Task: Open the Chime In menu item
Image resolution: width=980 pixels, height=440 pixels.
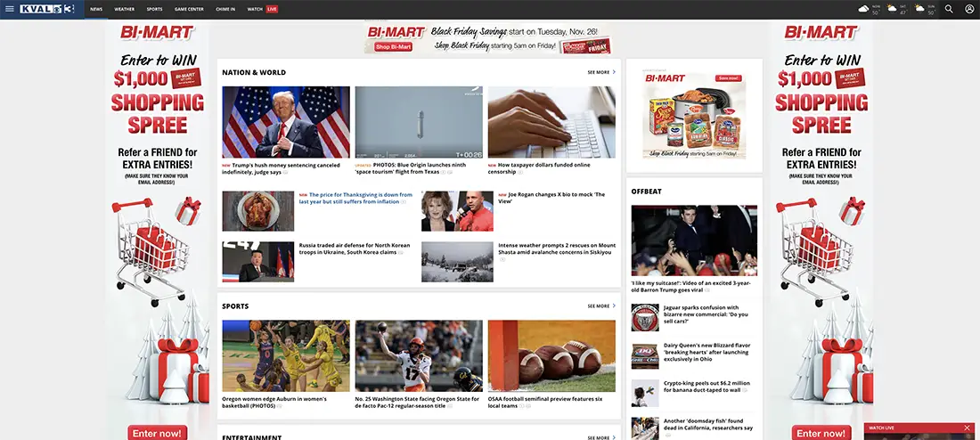Action: coord(225,10)
